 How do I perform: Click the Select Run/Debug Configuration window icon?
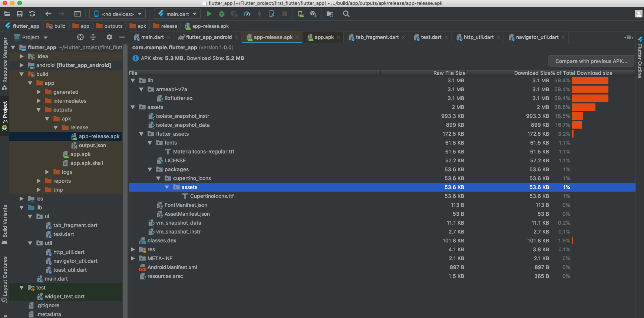click(x=77, y=14)
